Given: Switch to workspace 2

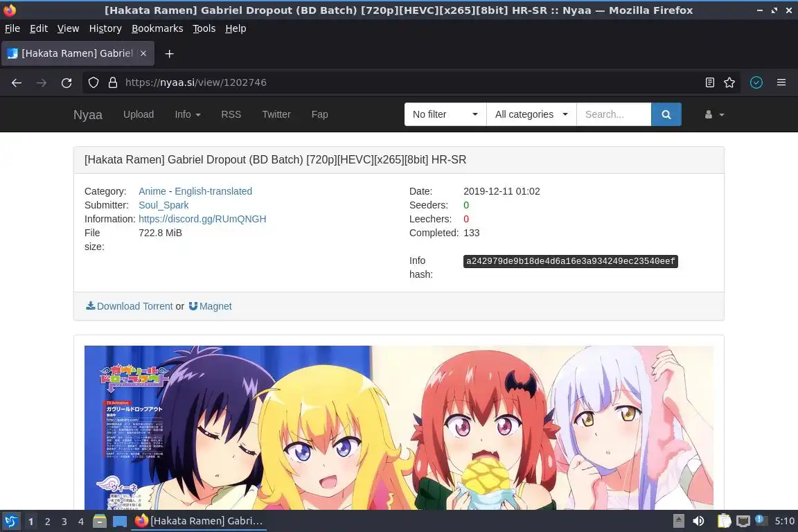Looking at the screenshot, I should 47,522.
